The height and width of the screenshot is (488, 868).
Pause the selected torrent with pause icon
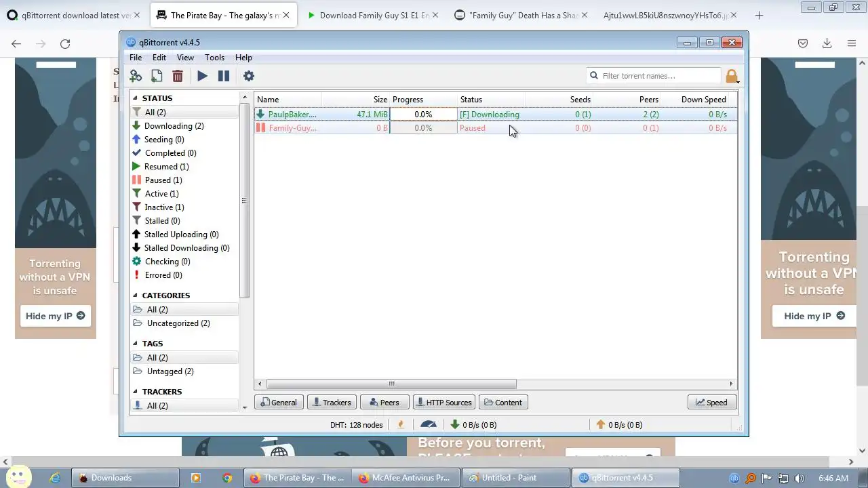pos(224,76)
